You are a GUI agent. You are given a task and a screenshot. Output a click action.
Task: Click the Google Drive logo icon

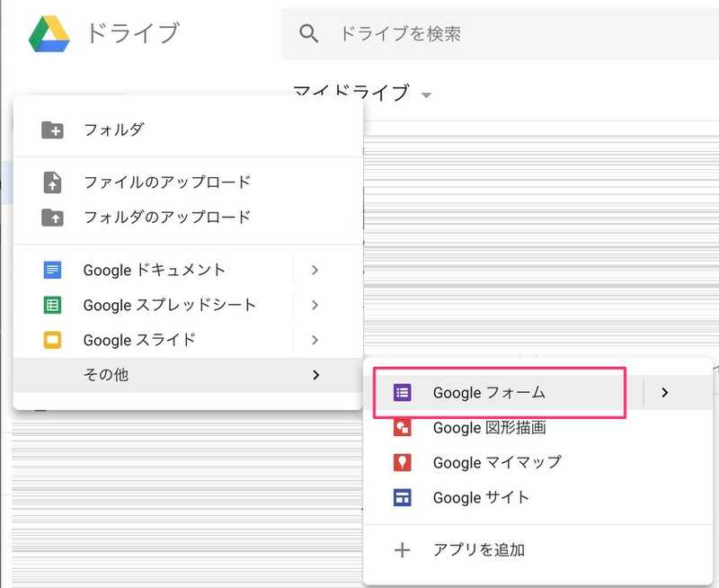tap(49, 34)
